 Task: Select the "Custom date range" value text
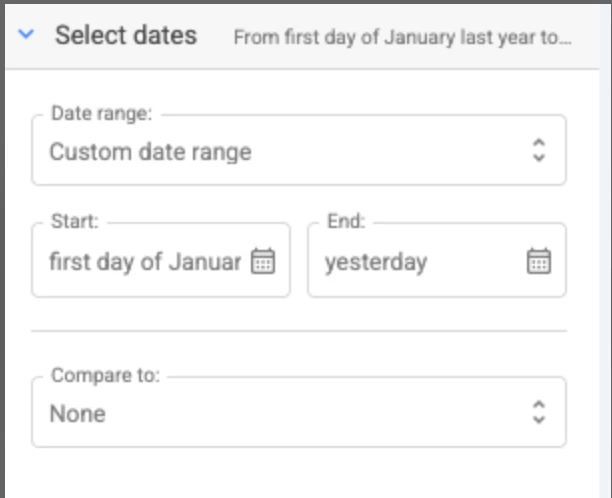[x=150, y=153]
